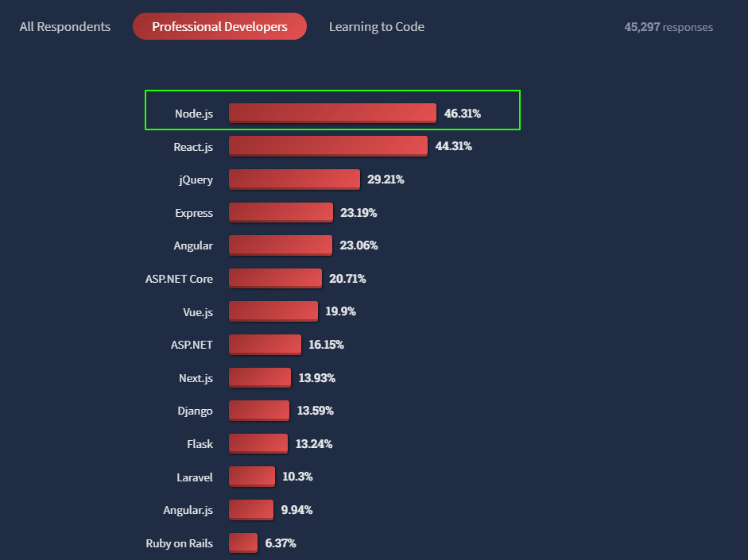The width and height of the screenshot is (748, 560).
Task: Click the Express bar
Action: point(280,212)
